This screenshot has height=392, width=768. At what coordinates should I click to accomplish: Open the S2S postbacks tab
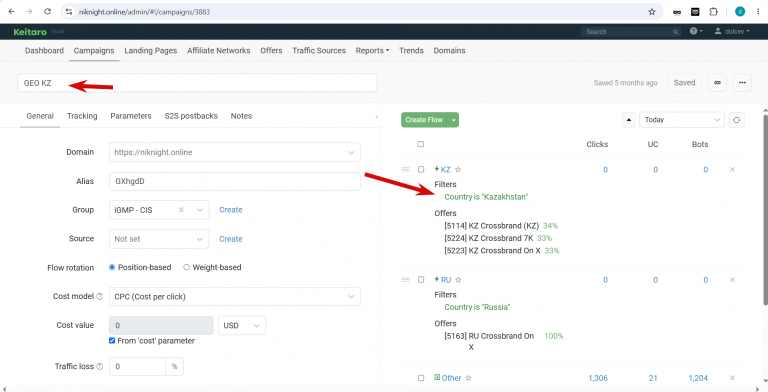click(x=191, y=116)
